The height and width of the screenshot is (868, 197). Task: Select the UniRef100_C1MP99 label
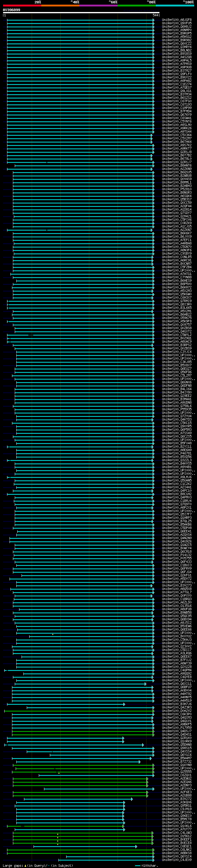pyautogui.click(x=177, y=108)
